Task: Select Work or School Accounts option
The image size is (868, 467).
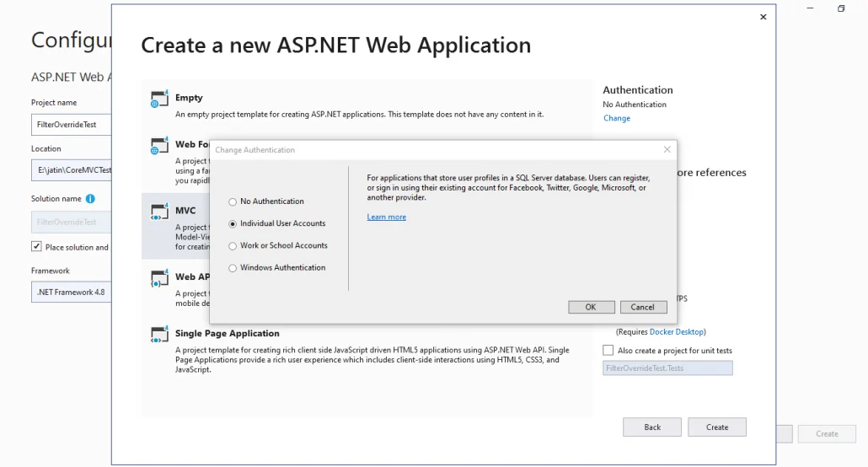Action: 233,246
